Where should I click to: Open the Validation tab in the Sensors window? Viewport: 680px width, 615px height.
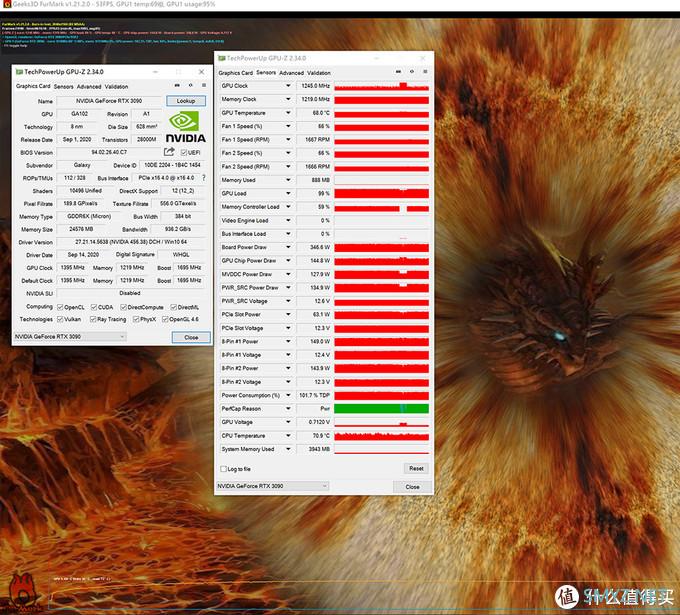[x=319, y=73]
